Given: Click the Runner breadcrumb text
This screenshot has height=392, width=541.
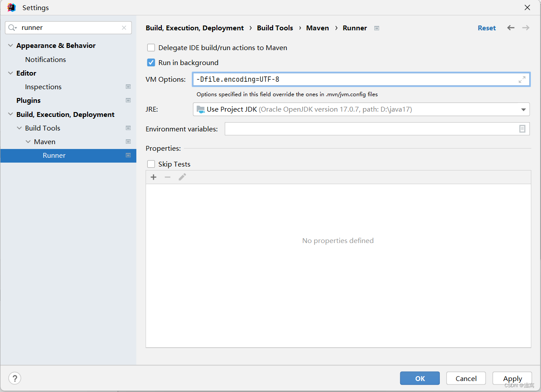Looking at the screenshot, I should [355, 28].
